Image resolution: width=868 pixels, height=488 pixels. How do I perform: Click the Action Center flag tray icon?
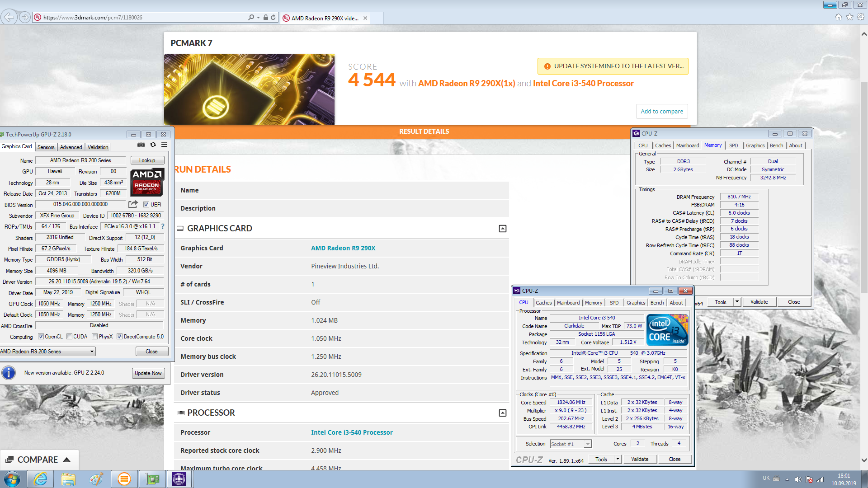(809, 479)
